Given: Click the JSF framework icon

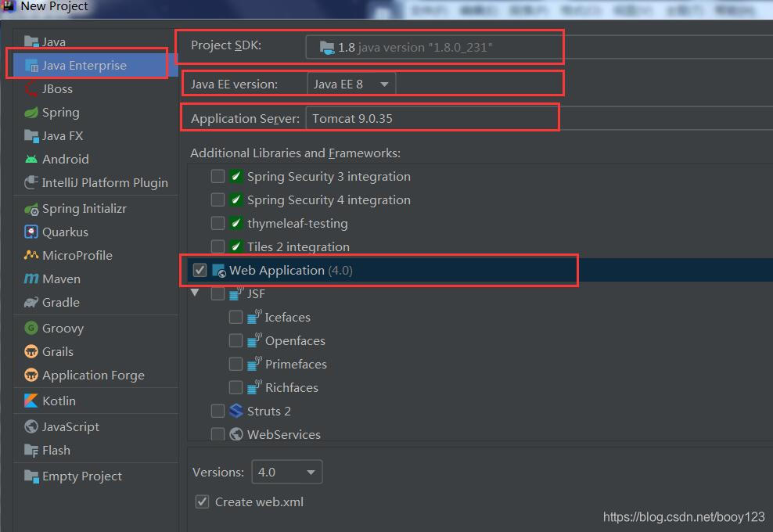Looking at the screenshot, I should tap(236, 293).
